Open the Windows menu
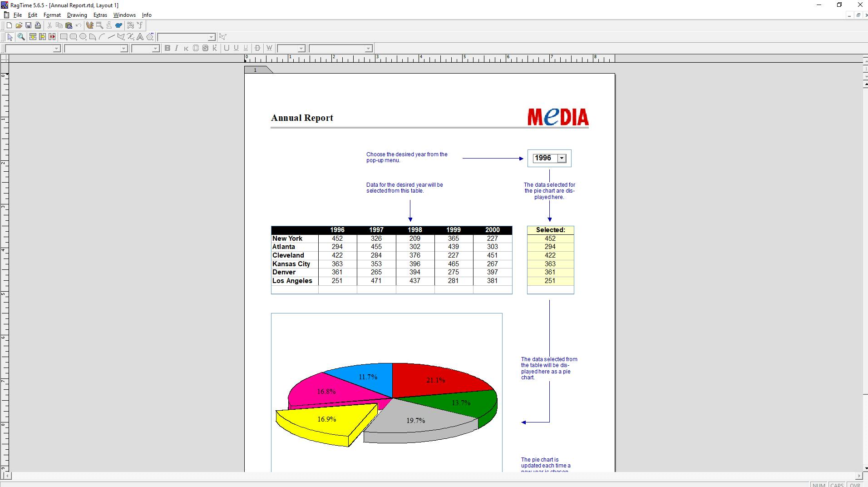 pos(124,15)
